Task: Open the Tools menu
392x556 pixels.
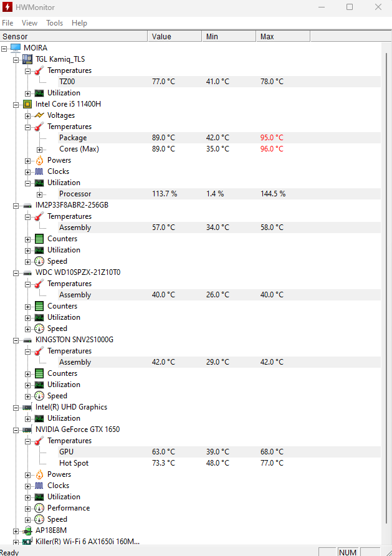Action: point(54,23)
